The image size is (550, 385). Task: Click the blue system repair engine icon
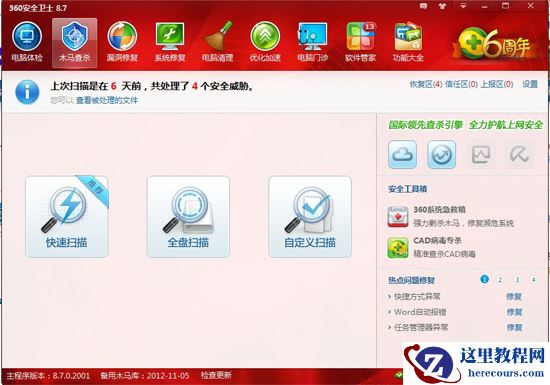pos(442,154)
